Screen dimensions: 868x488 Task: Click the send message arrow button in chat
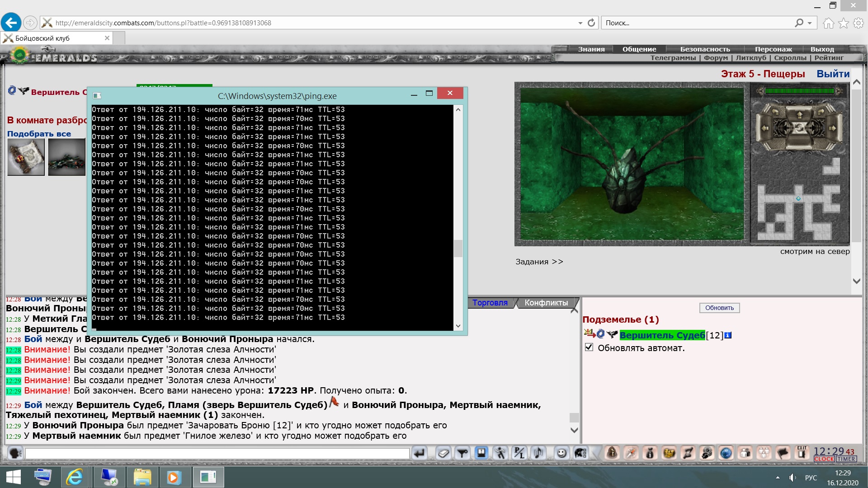point(420,453)
